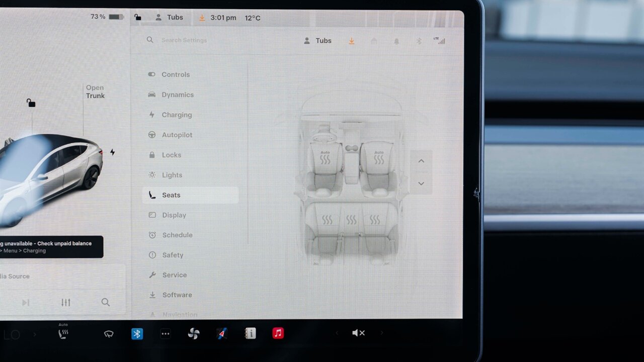
Task: Mute the audio volume
Action: click(x=359, y=333)
